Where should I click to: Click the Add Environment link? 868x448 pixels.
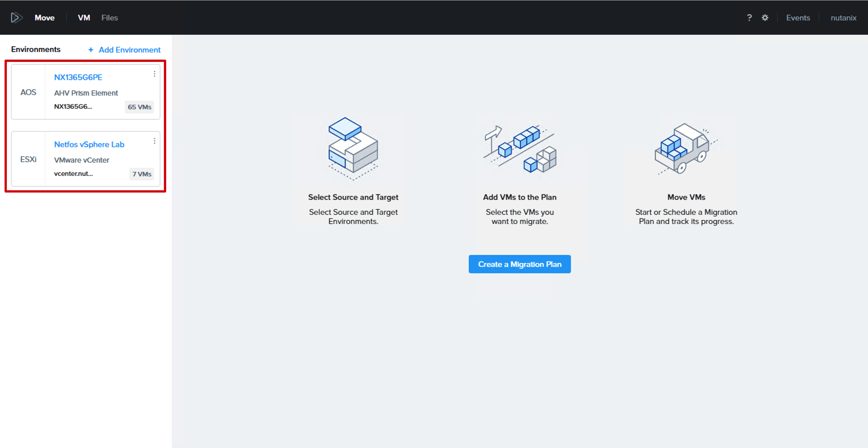[x=129, y=50]
